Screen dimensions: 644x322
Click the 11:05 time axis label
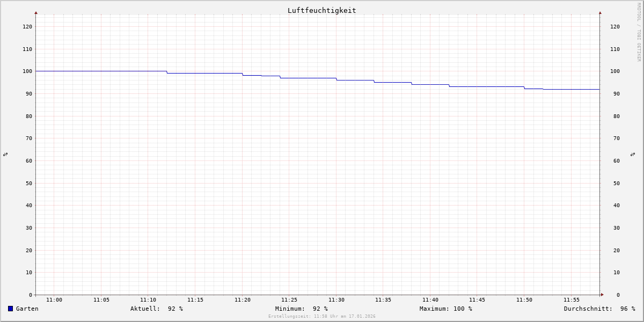[x=101, y=300]
